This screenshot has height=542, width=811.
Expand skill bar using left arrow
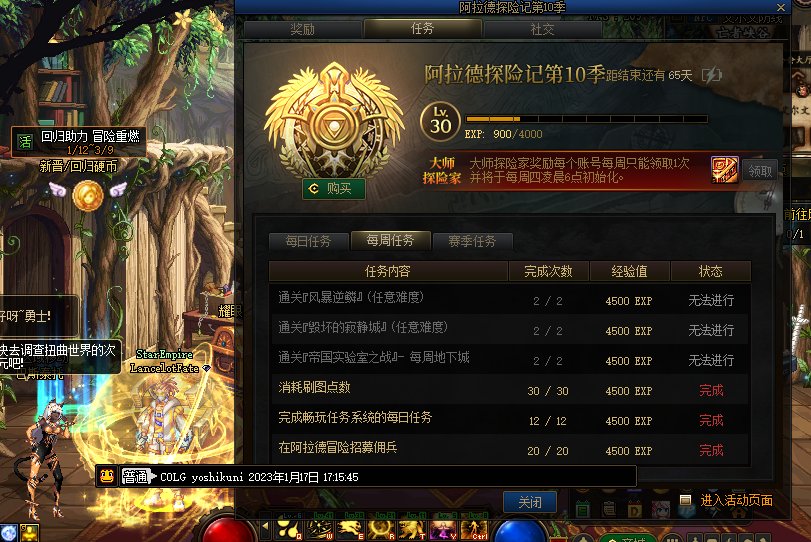point(266,528)
